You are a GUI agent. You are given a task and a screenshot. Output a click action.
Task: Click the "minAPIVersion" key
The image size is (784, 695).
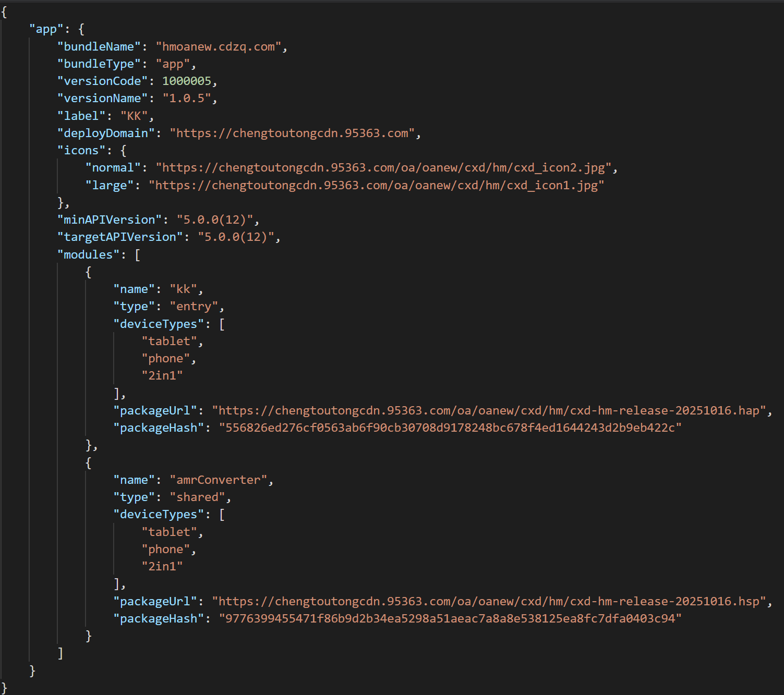pos(109,220)
